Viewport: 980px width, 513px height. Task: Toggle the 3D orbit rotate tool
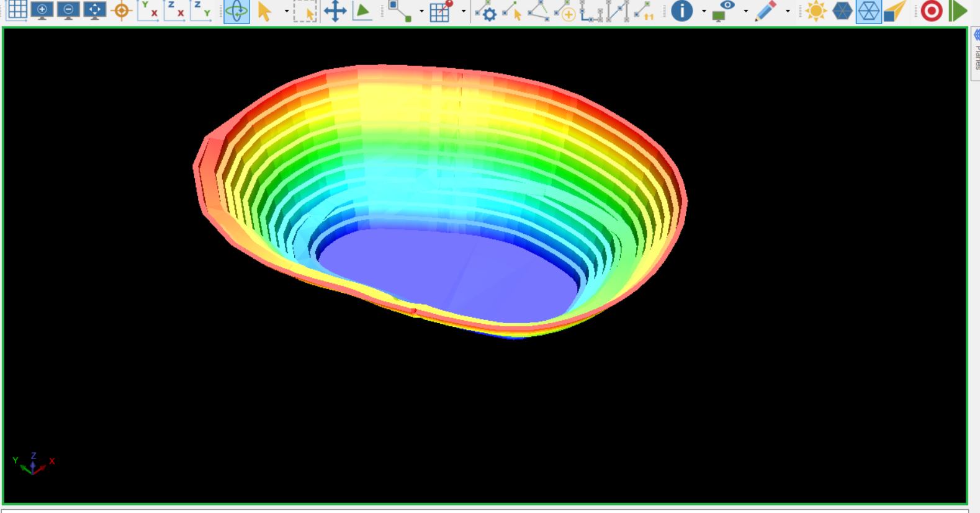click(x=236, y=11)
